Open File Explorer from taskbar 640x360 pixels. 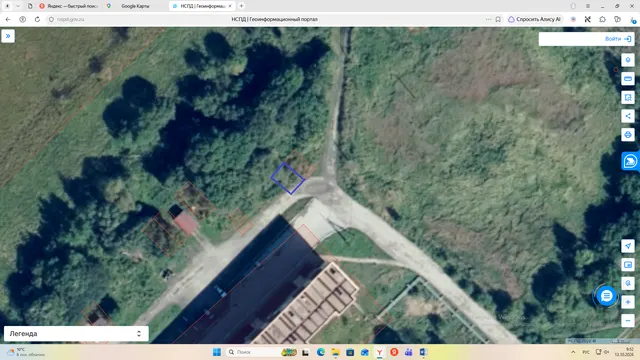coord(335,352)
